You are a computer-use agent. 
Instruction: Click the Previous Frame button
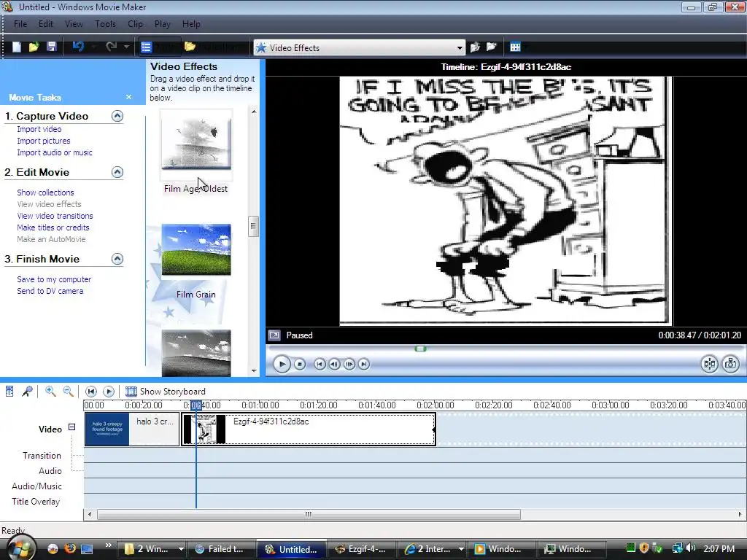pos(334,365)
